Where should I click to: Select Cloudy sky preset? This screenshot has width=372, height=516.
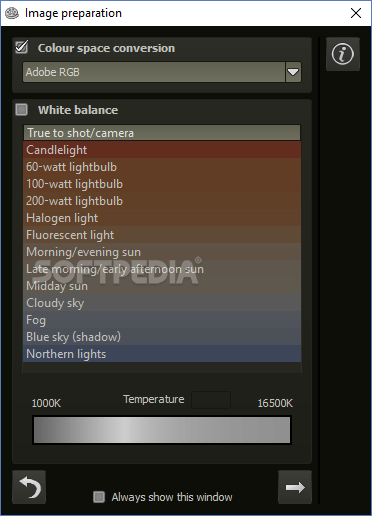point(162,303)
